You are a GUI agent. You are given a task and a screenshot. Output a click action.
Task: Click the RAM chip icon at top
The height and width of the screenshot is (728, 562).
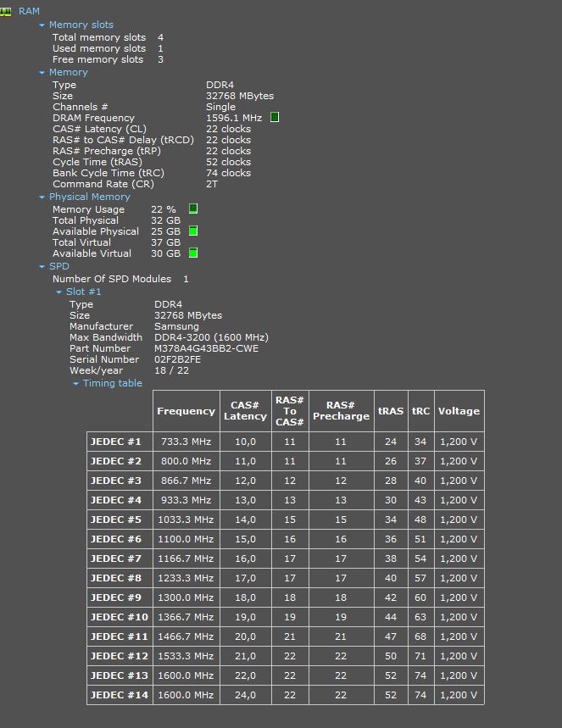point(7,11)
